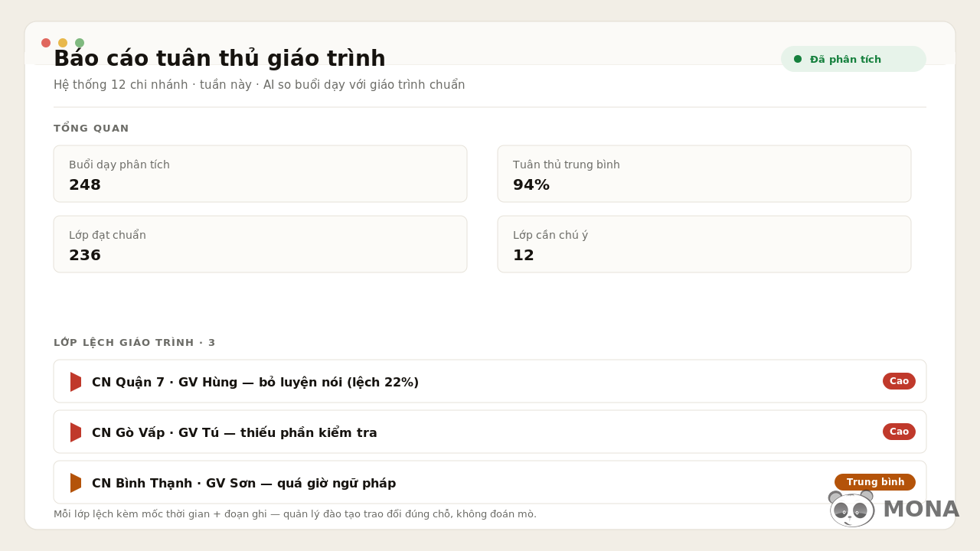Open the Buổi dạy phân tích 248 card

click(x=260, y=174)
